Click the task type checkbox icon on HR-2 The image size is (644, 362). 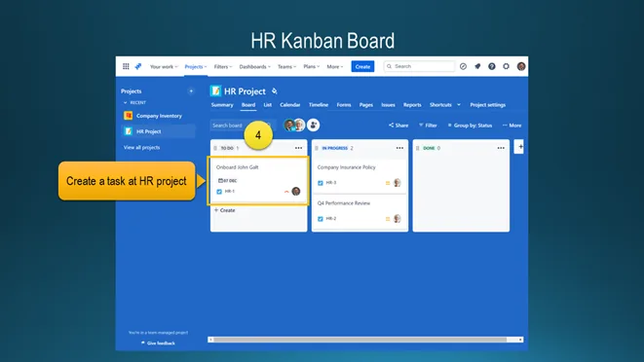[x=321, y=219]
